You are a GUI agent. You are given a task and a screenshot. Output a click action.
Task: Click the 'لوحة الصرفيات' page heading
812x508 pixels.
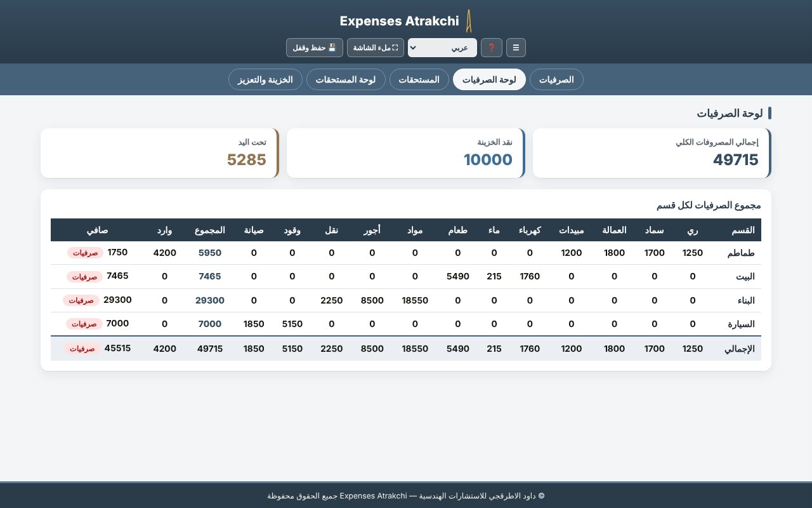point(730,114)
